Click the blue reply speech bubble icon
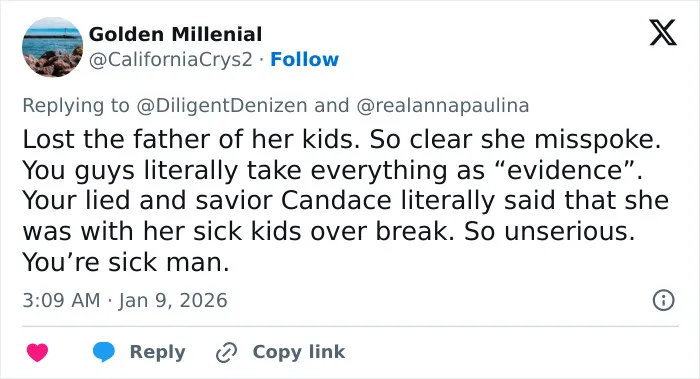This screenshot has height=379, width=700. point(104,352)
